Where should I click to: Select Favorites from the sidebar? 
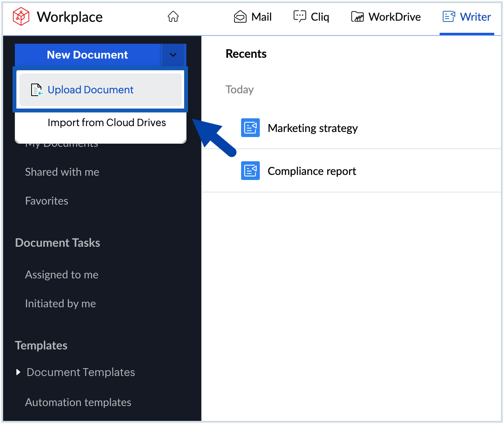click(46, 201)
